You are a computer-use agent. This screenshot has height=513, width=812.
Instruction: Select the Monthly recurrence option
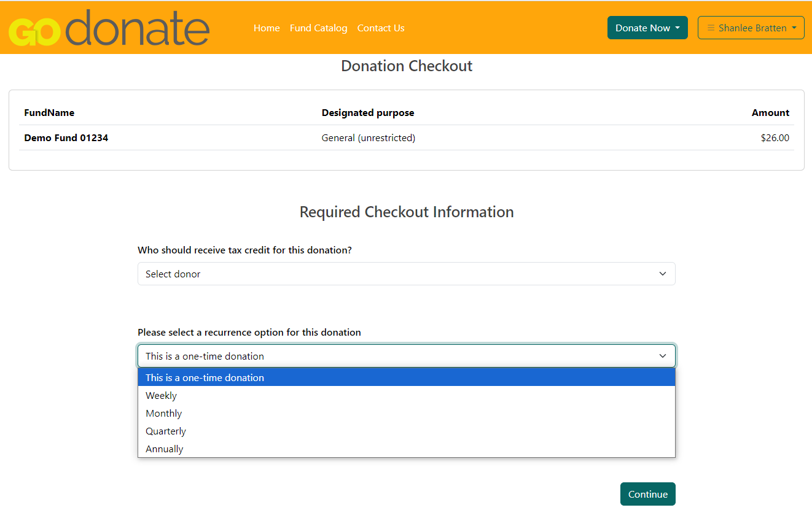406,413
